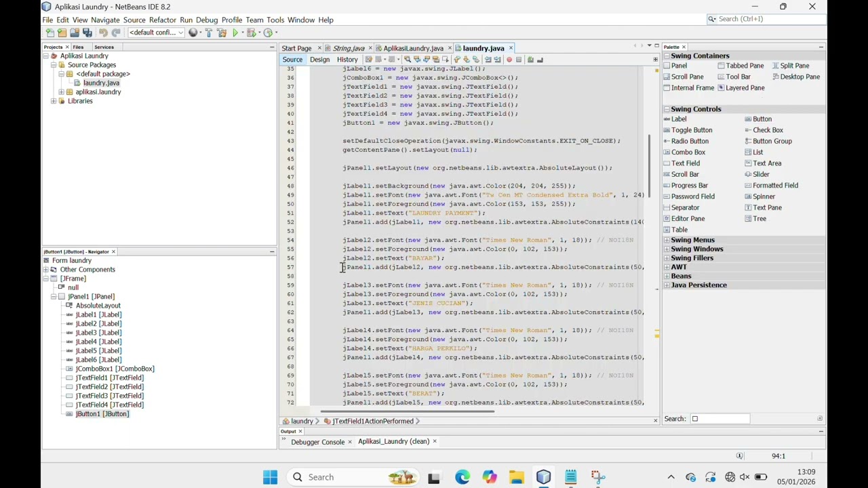Open the Debugger Console output tab
This screenshot has width=868, height=488.
(x=317, y=442)
